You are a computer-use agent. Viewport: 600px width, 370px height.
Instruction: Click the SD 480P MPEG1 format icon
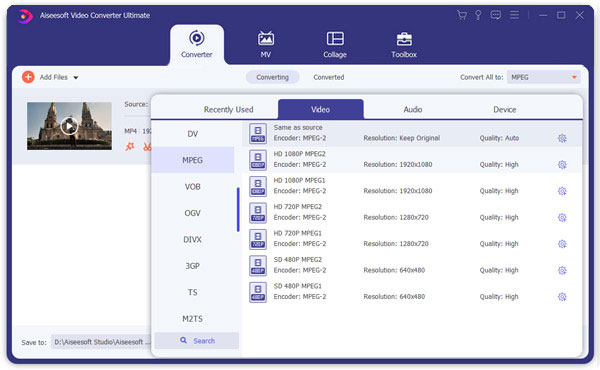pyautogui.click(x=258, y=292)
